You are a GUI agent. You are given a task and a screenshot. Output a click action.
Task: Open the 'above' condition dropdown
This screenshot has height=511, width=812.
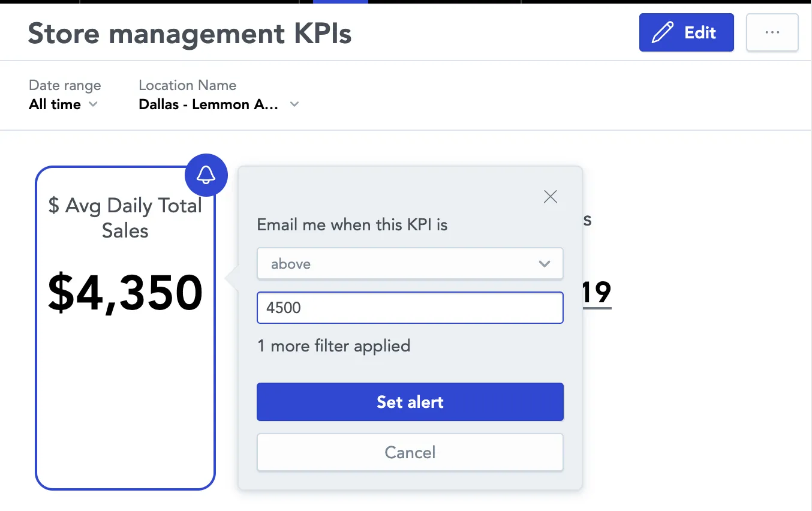click(x=410, y=264)
